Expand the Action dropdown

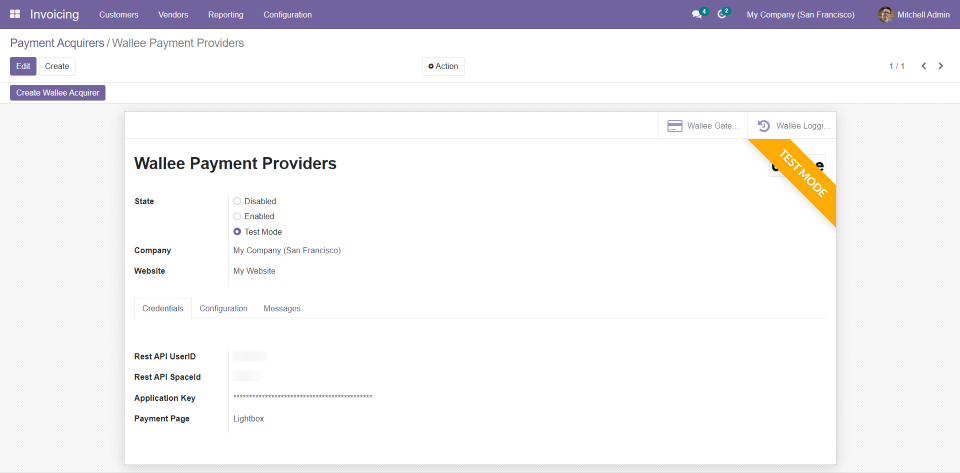[443, 66]
